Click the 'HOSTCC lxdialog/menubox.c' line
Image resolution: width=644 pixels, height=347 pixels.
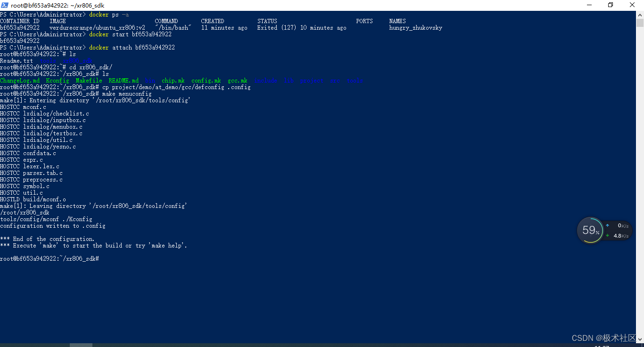click(x=41, y=127)
